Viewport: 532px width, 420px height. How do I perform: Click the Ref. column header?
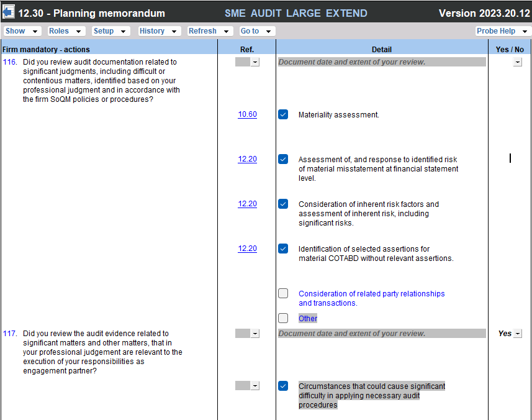[247, 50]
